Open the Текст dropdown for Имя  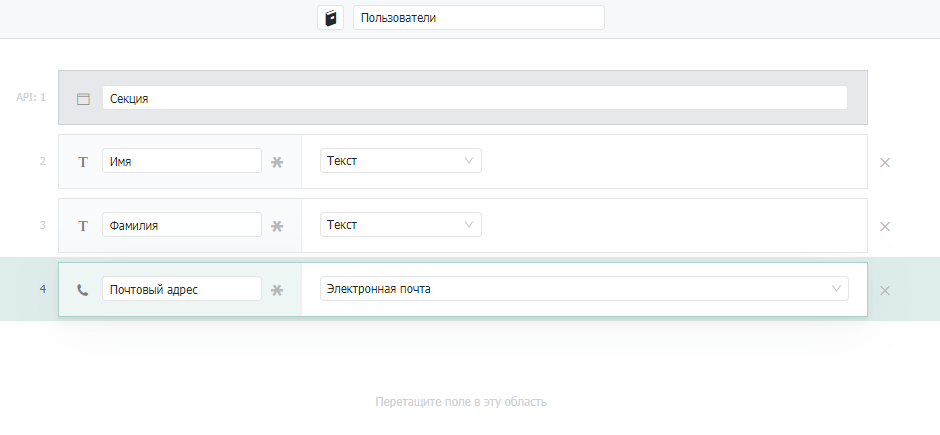(400, 161)
